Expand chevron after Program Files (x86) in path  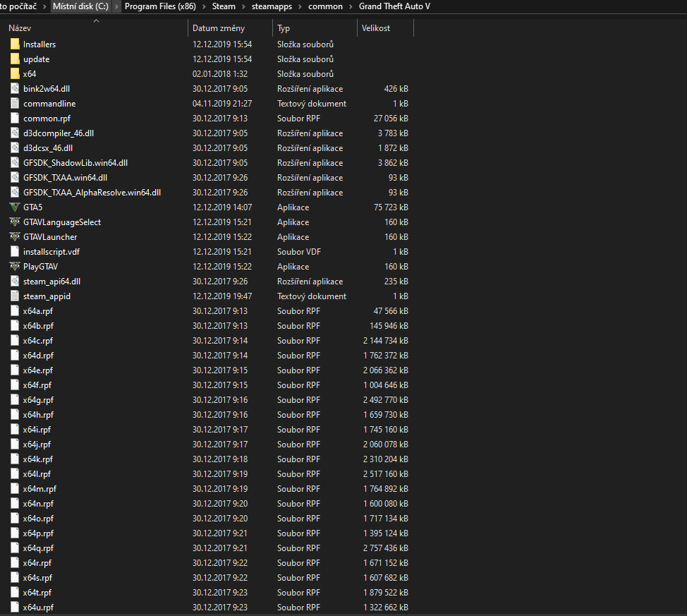(204, 6)
